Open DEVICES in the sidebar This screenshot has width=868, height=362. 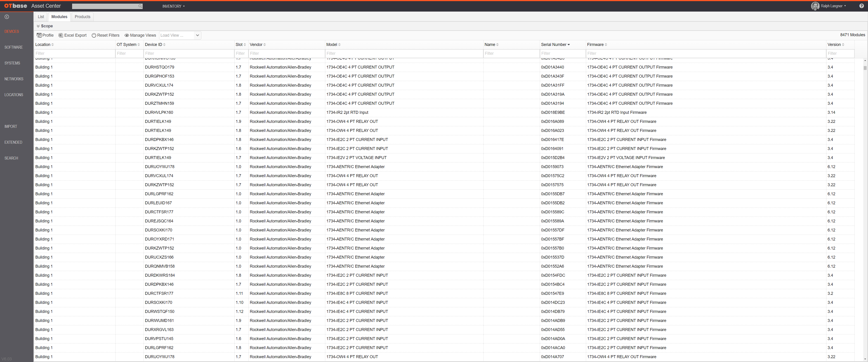[x=12, y=31]
